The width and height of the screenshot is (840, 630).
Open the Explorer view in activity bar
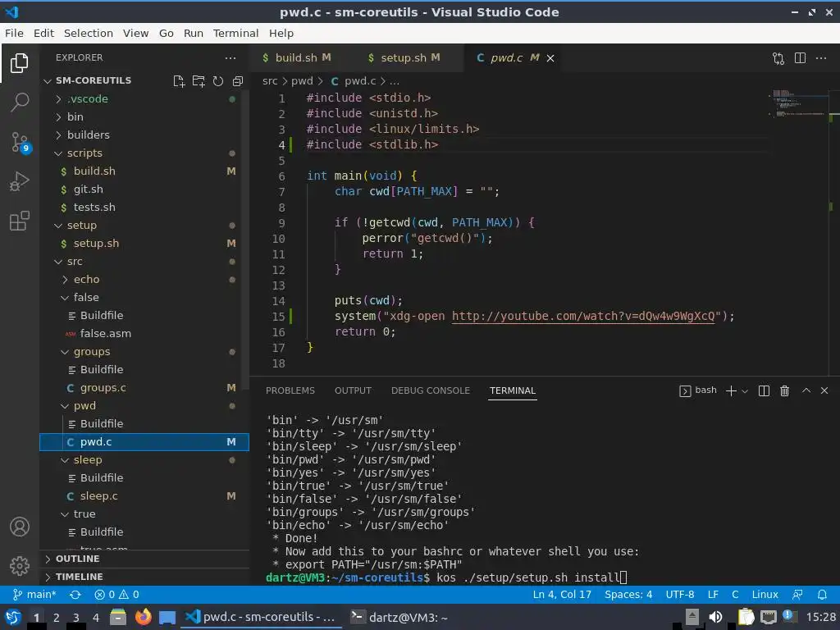(20, 63)
